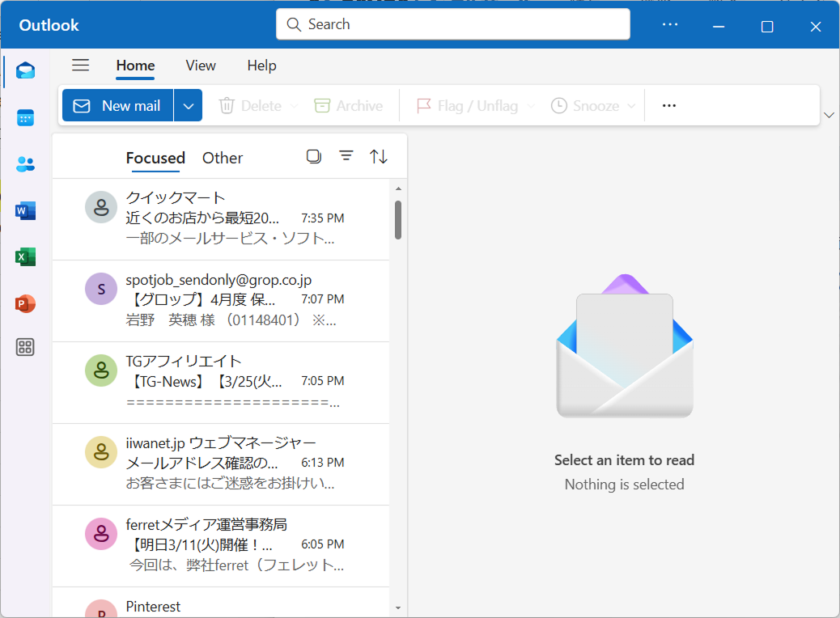Click the message list scroll-down arrow

coord(398,607)
